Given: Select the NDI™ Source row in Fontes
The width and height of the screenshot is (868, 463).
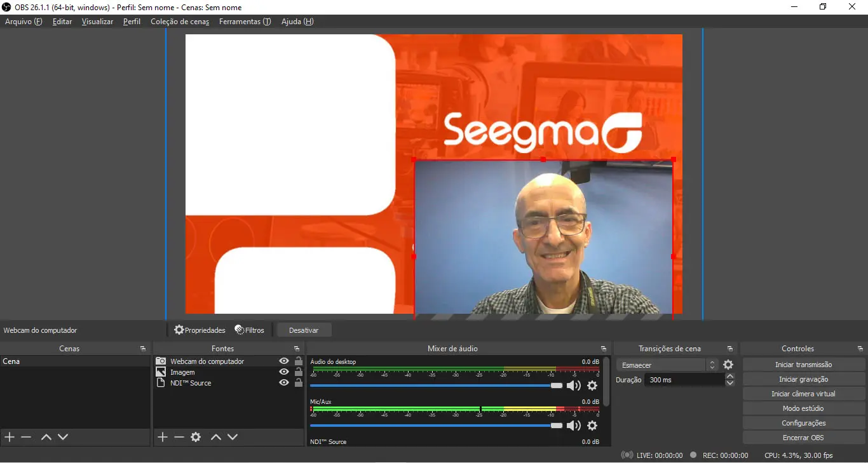Looking at the screenshot, I should 229,383.
